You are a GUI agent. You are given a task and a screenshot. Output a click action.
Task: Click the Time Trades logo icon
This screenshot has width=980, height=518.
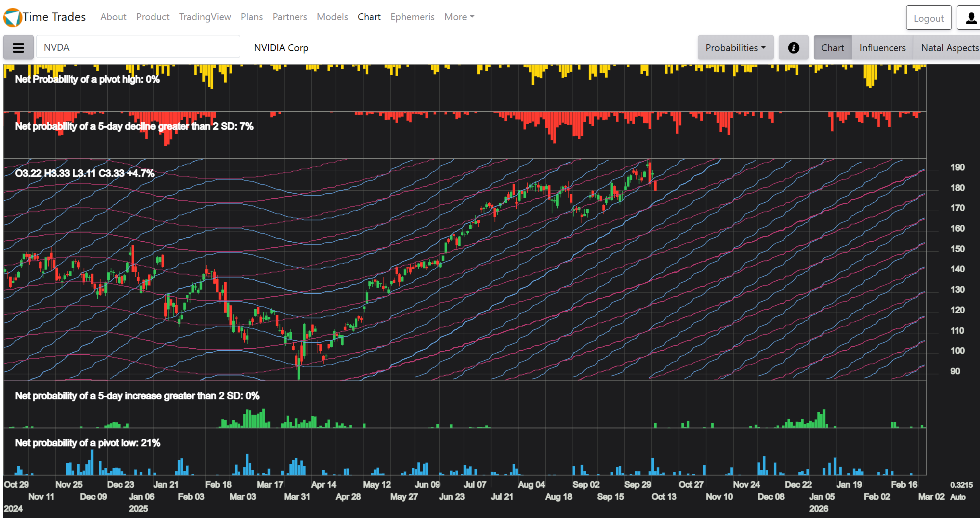12,18
